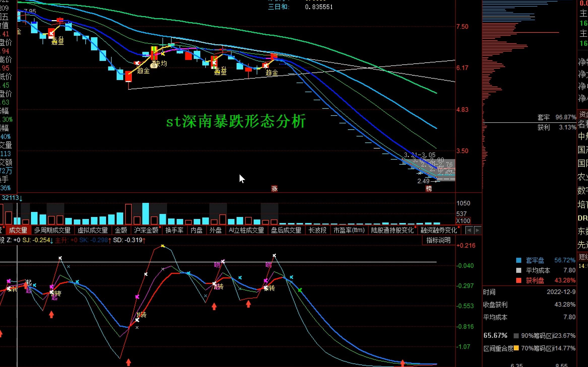Image resolution: width=588 pixels, height=367 pixels.
Task: Open the AI立桩成交量 tab
Action: click(x=246, y=230)
